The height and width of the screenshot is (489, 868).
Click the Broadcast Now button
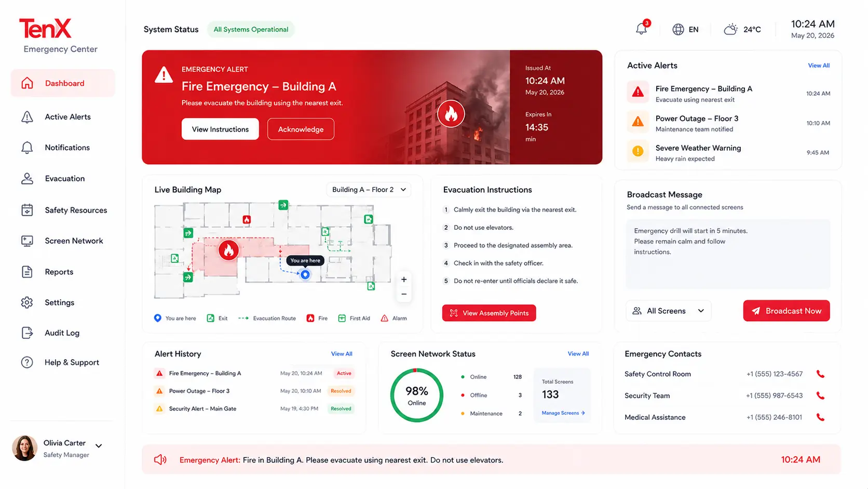tap(786, 311)
